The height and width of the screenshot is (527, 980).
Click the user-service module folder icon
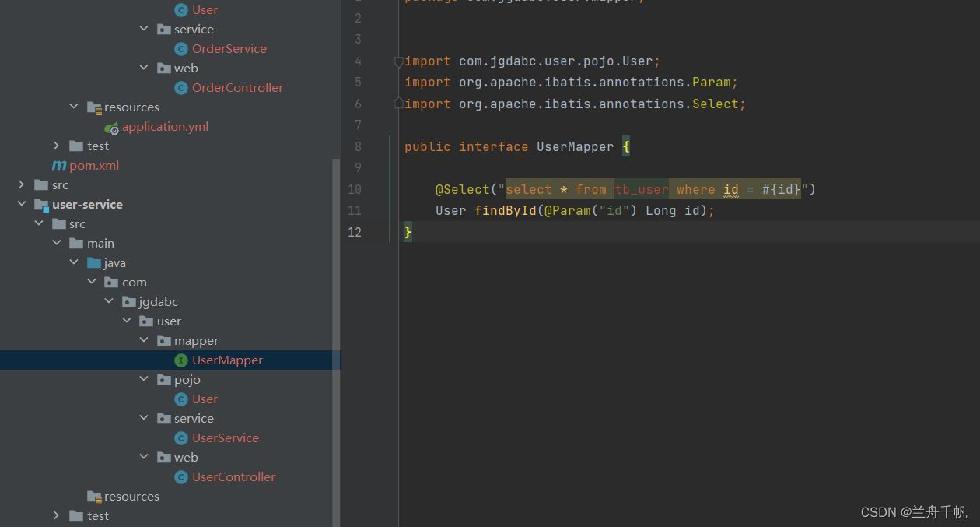tap(42, 205)
